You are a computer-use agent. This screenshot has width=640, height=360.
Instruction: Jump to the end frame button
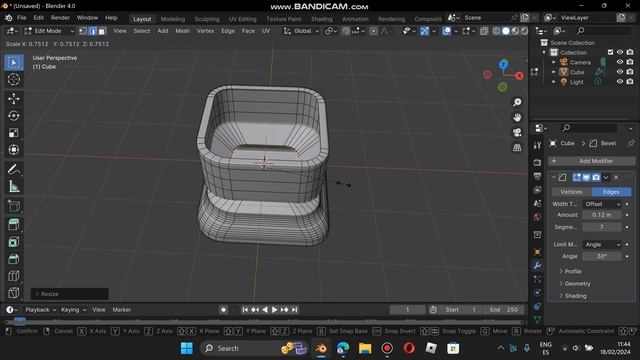(x=295, y=310)
